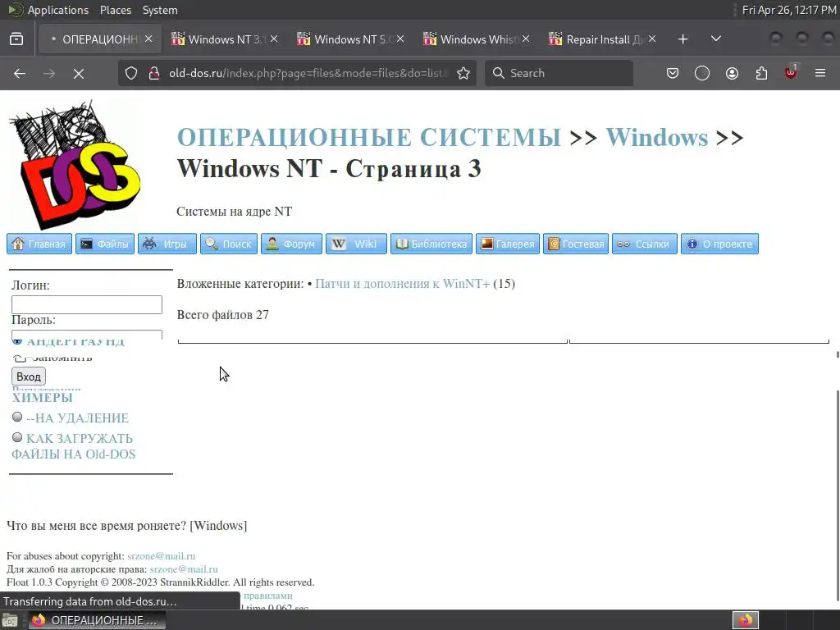Open КАК ЗАГРУЖАТЬ ФАЙЛЫ НА Old-DOS link
Image resolution: width=840 pixels, height=630 pixels.
[73, 446]
